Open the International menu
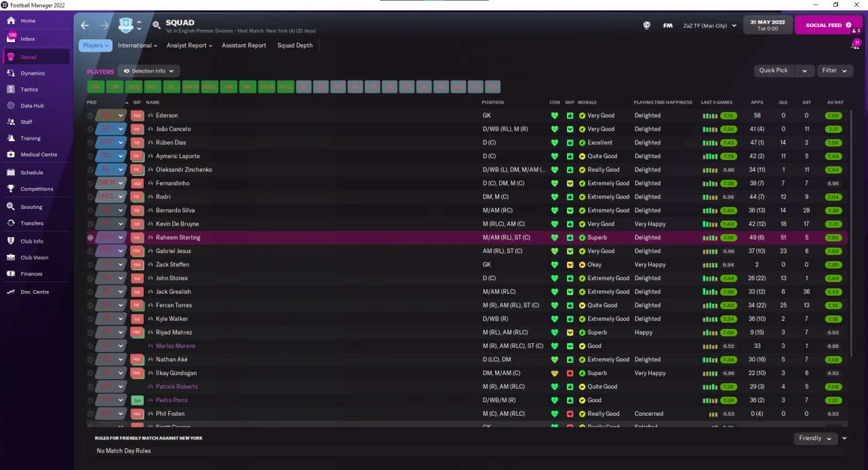The width and height of the screenshot is (868, 470). (138, 45)
